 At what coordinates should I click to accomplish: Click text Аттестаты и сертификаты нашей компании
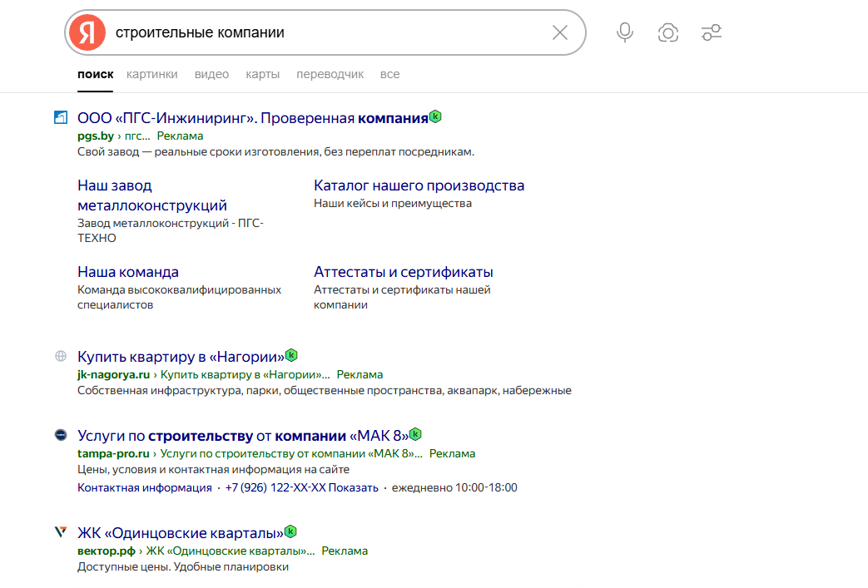coord(402,298)
